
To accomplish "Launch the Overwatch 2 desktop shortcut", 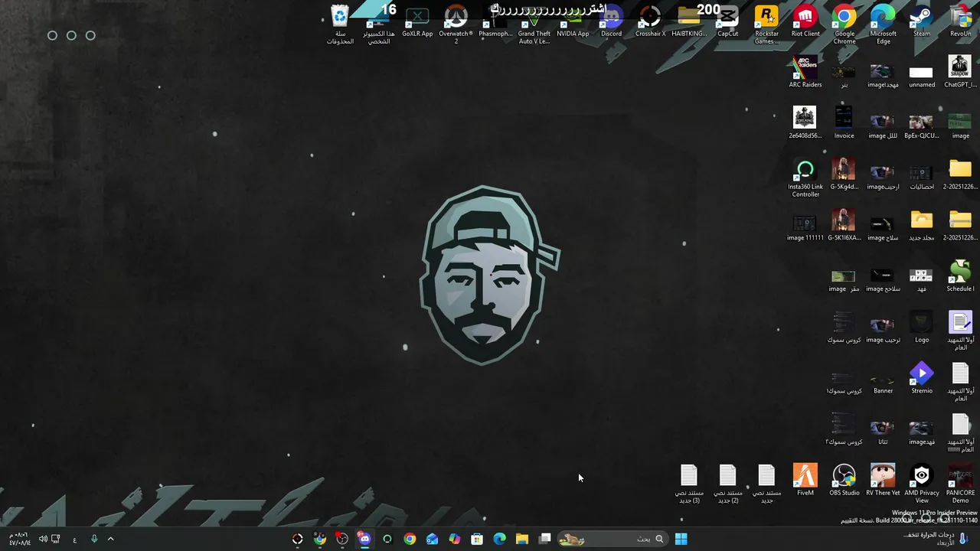I will coord(456,24).
